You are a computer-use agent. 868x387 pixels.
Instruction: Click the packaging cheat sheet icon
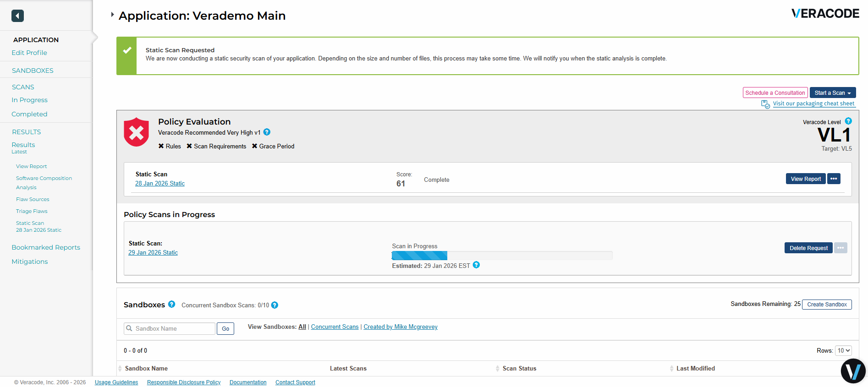coord(765,104)
